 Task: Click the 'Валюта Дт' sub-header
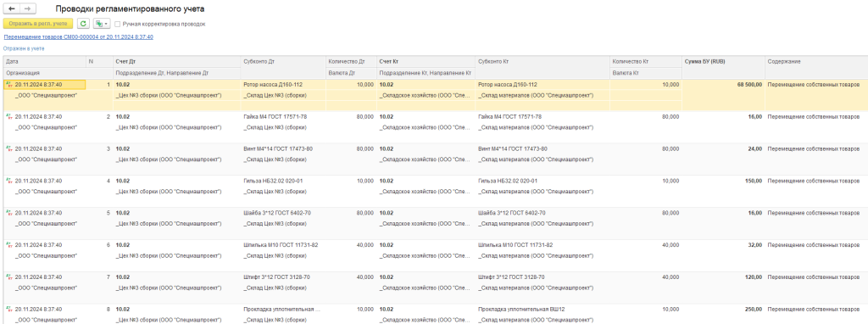[x=351, y=73]
